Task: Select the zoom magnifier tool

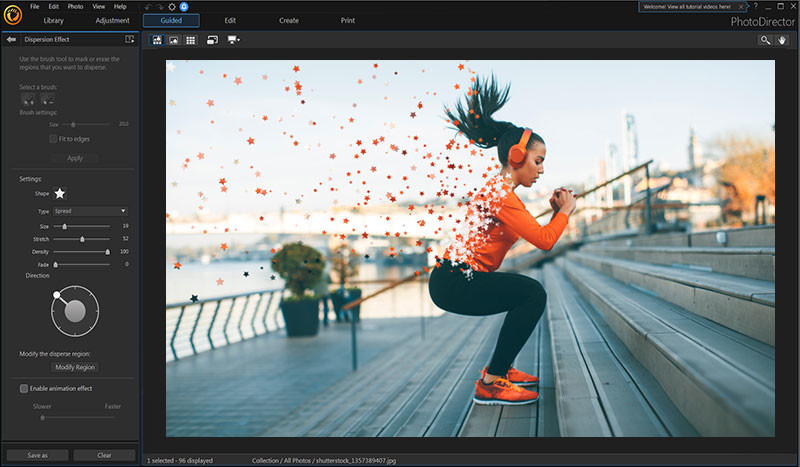Action: (x=765, y=40)
